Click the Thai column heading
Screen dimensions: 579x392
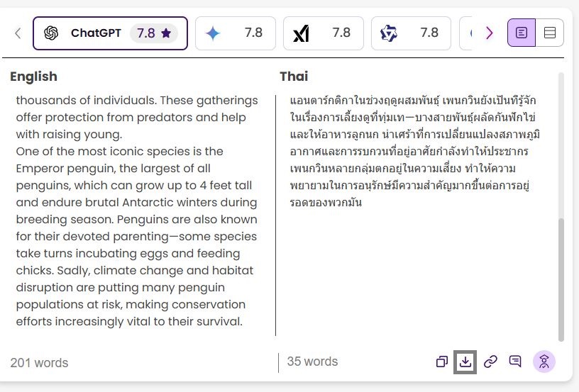click(x=294, y=77)
